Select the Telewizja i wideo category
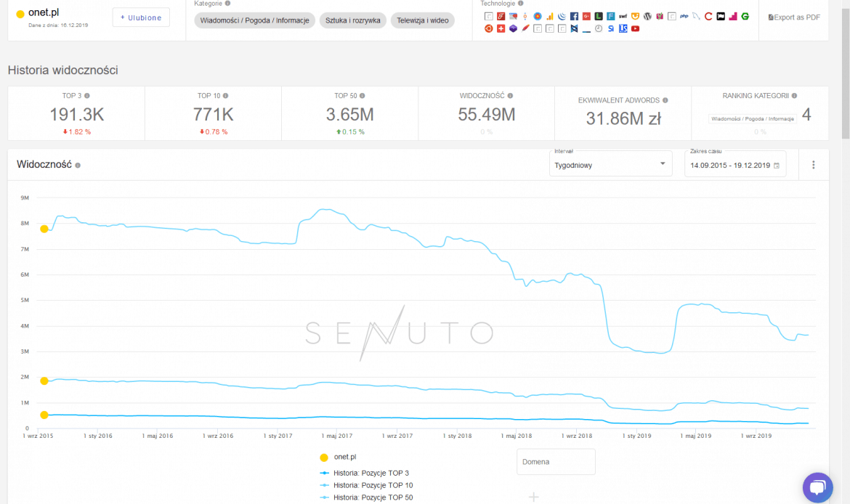The image size is (850, 504). [422, 20]
